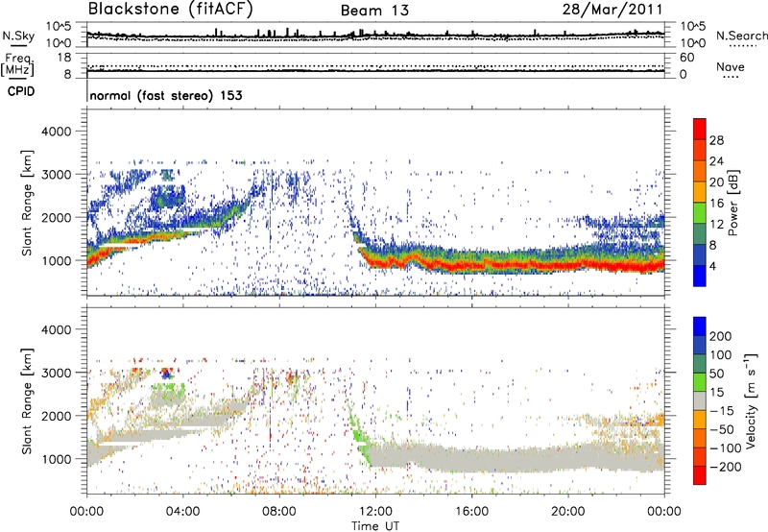Viewport: 768px width, 532px height.
Task: Click the 3000 tick on the velocity panel
Action: click(x=56, y=373)
